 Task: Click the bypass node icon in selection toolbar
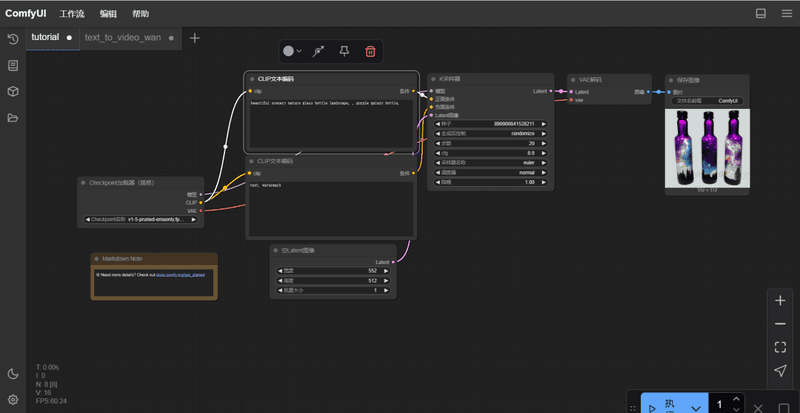coord(318,51)
